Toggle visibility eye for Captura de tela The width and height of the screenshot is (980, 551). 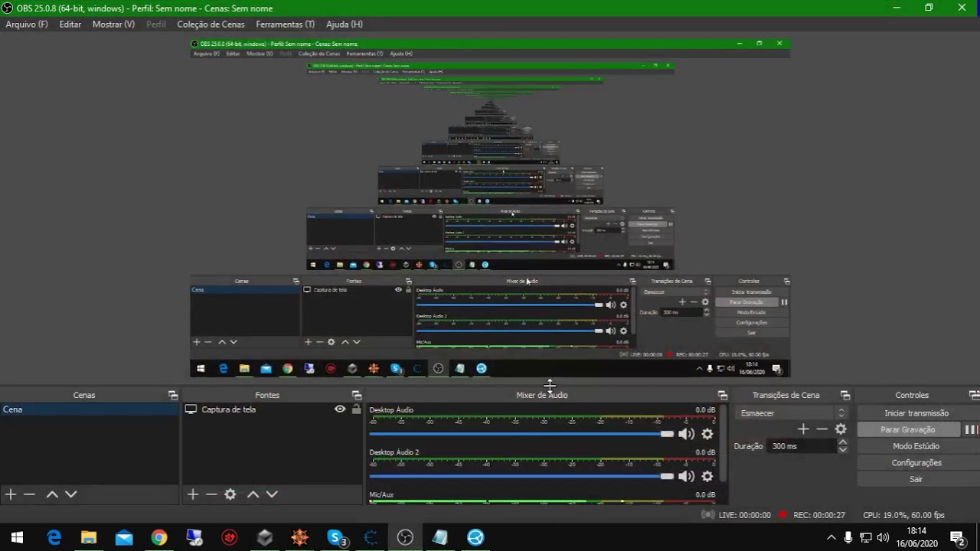coord(340,409)
